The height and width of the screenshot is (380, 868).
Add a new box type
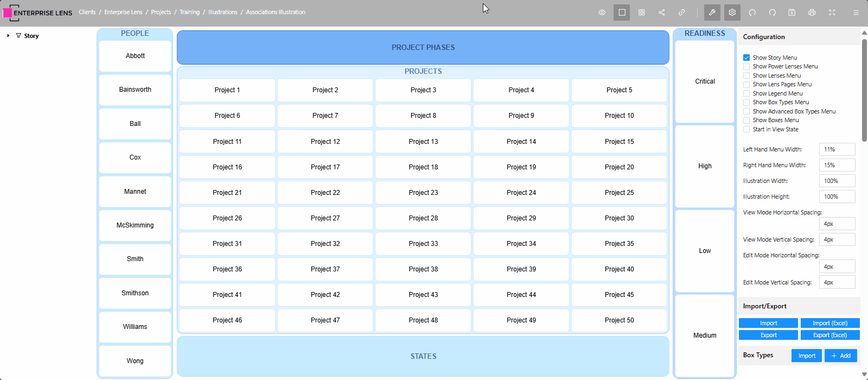841,356
